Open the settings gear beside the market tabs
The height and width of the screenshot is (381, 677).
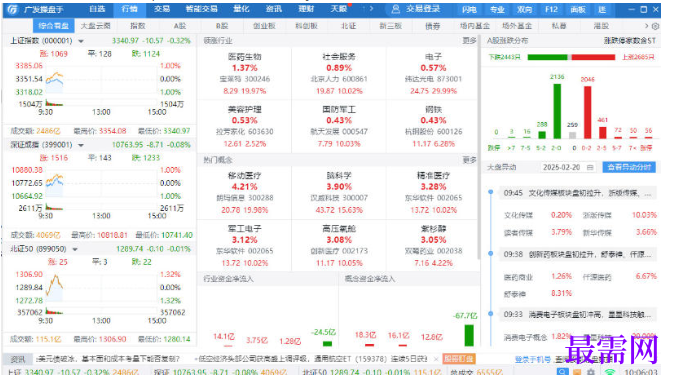point(655,26)
